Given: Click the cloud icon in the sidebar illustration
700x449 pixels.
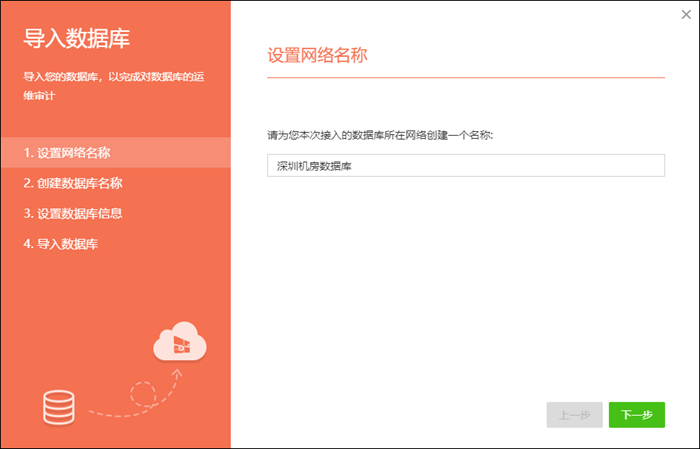Looking at the screenshot, I should coord(179,342).
